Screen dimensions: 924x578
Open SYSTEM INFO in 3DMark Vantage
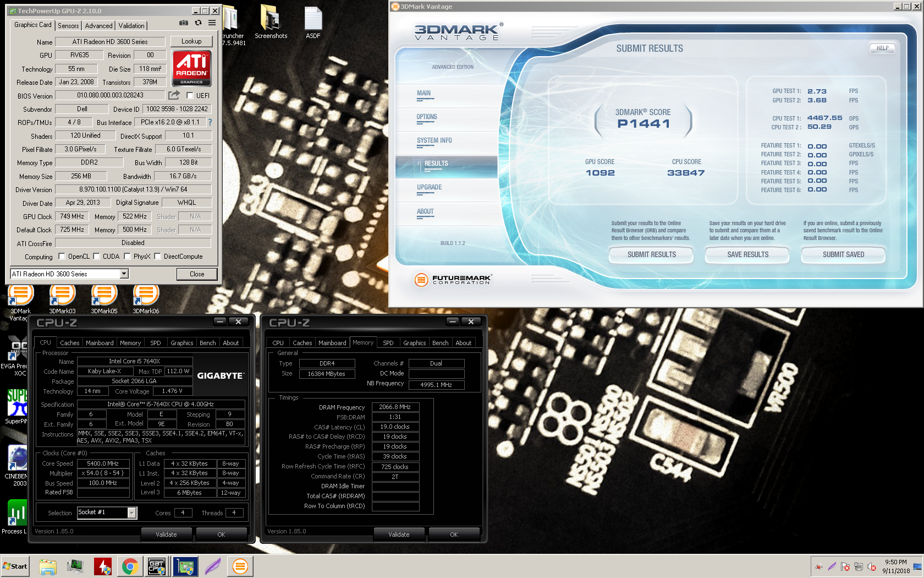(x=434, y=141)
